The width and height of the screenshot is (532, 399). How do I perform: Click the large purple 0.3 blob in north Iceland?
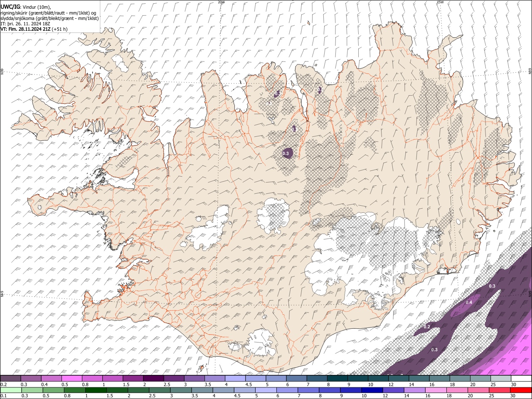(x=287, y=153)
